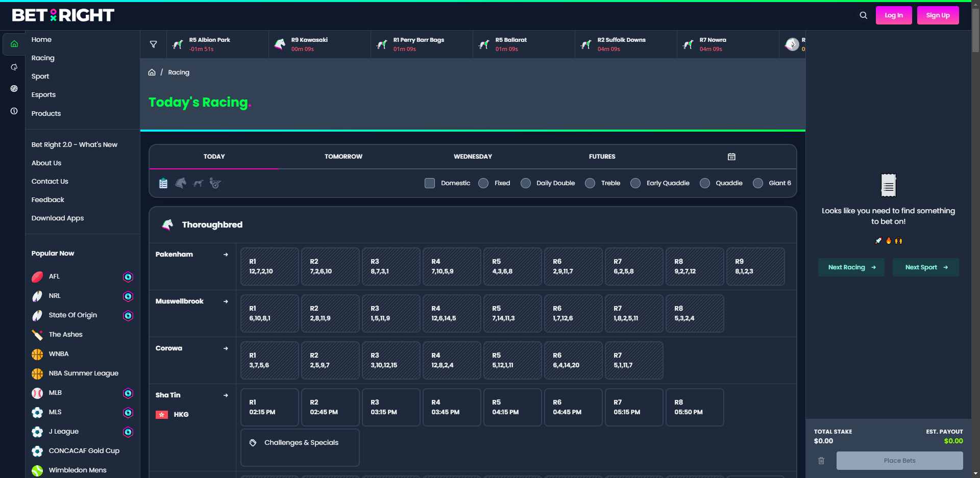Tick the Domestic checkbox
The image size is (980, 478).
pyautogui.click(x=430, y=183)
